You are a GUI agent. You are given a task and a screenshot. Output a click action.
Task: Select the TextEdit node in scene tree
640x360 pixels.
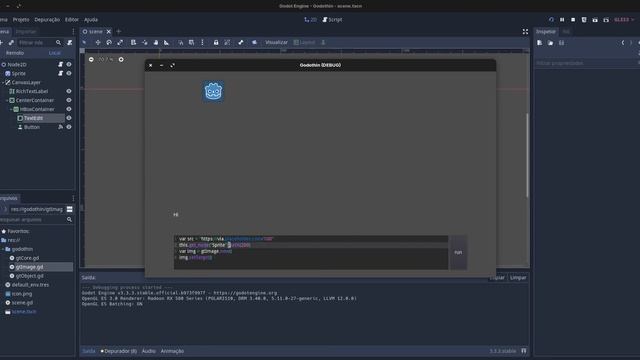(33, 118)
